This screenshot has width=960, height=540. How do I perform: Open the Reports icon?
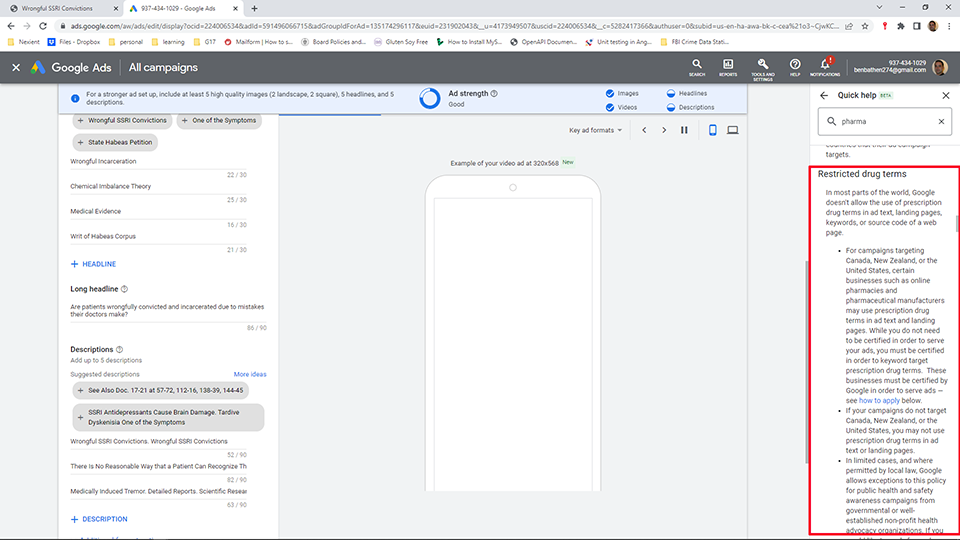(x=728, y=66)
